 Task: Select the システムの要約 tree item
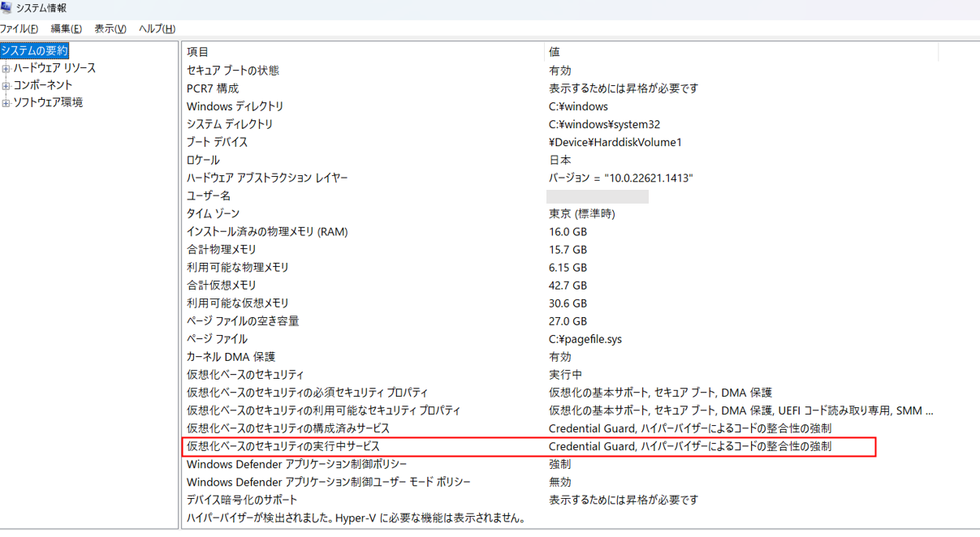coord(32,50)
